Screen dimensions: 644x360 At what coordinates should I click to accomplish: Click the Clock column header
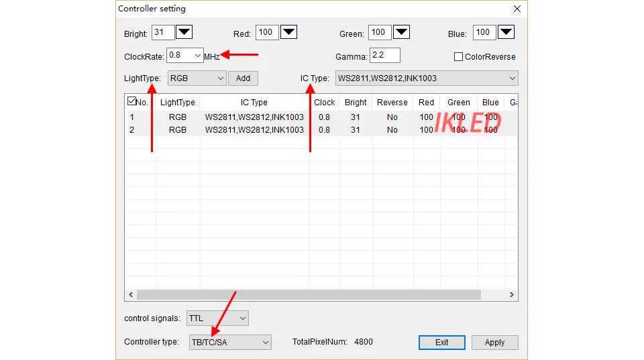pos(325,102)
